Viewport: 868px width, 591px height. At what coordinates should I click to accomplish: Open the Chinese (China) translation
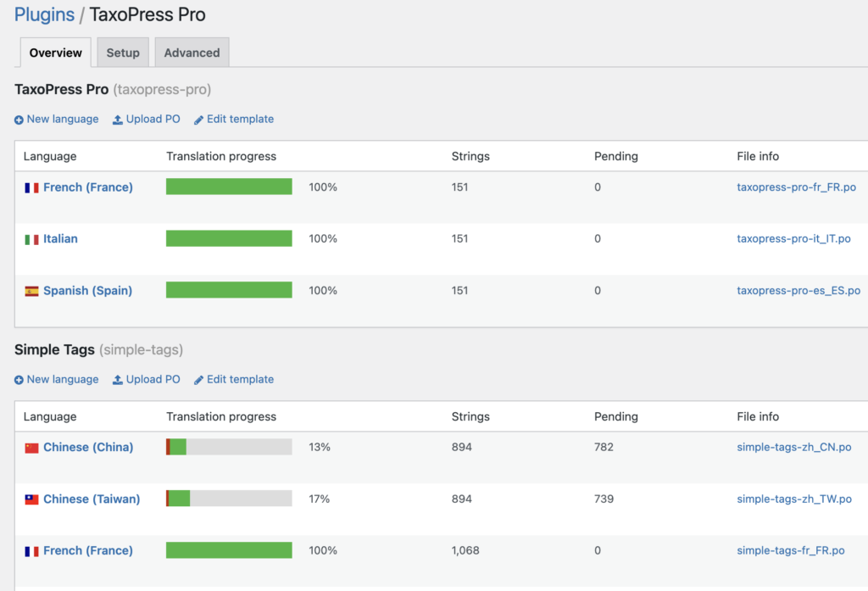[x=88, y=447]
